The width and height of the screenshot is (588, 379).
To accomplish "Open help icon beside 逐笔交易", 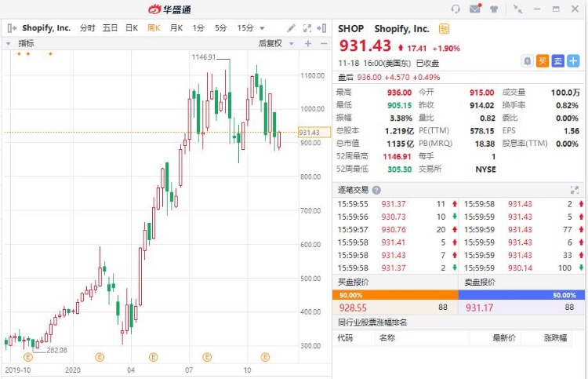I will click(x=376, y=190).
